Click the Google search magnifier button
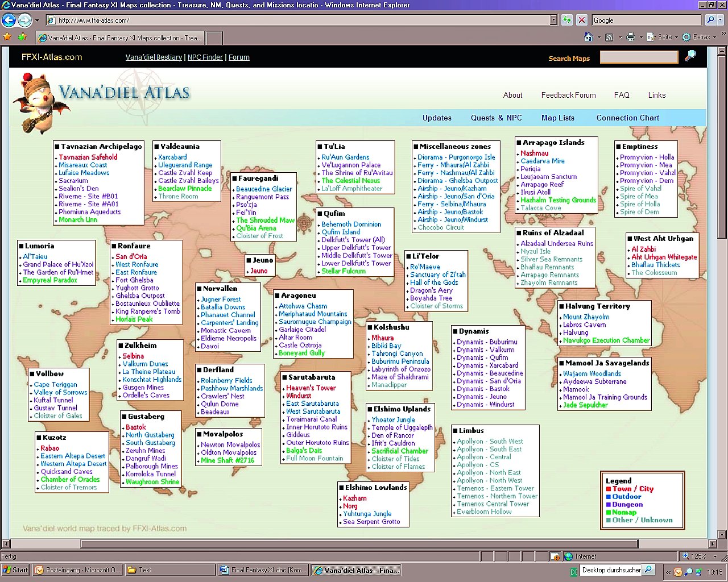The height and width of the screenshot is (582, 728). 710,20
